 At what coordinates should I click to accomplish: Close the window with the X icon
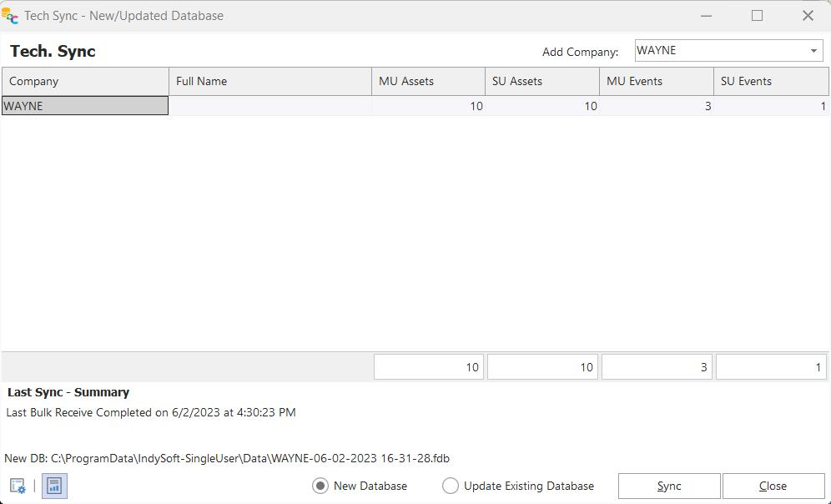[808, 16]
